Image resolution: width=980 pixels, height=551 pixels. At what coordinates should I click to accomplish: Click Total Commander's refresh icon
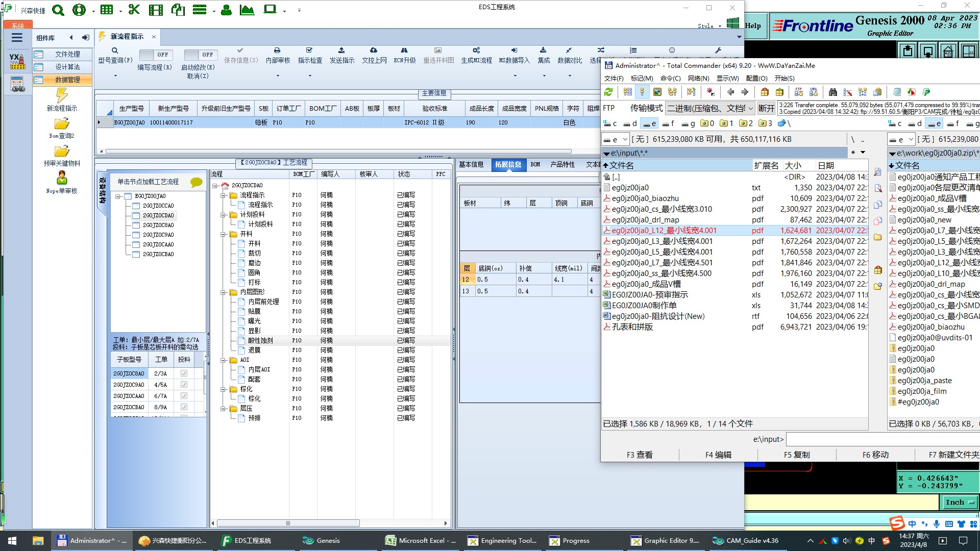[608, 92]
